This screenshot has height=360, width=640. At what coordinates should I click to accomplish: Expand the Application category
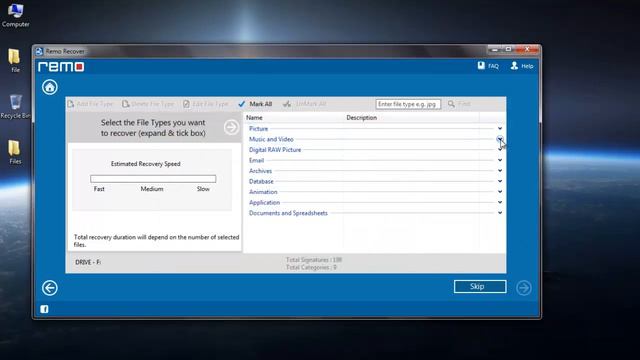tap(500, 202)
